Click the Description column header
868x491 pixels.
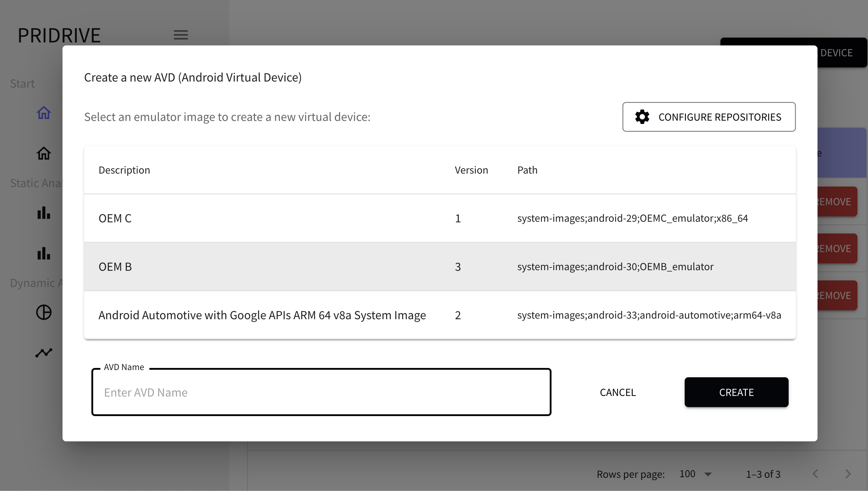click(124, 170)
